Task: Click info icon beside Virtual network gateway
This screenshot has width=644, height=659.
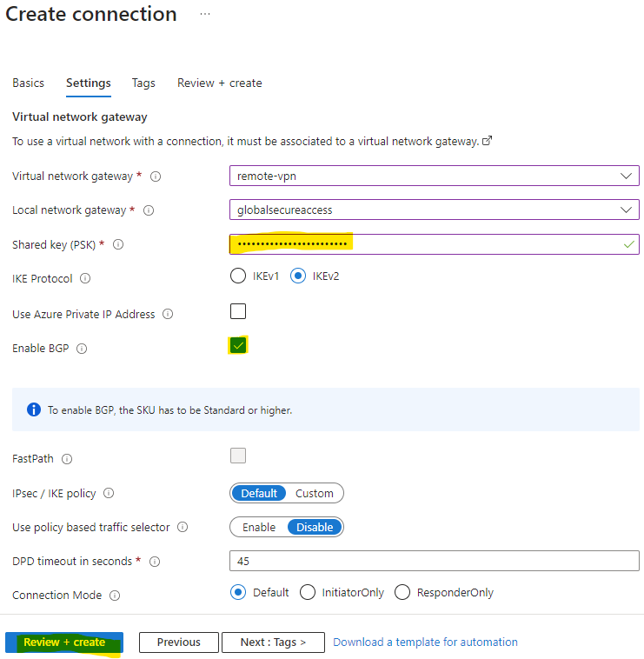Action: pos(156,176)
